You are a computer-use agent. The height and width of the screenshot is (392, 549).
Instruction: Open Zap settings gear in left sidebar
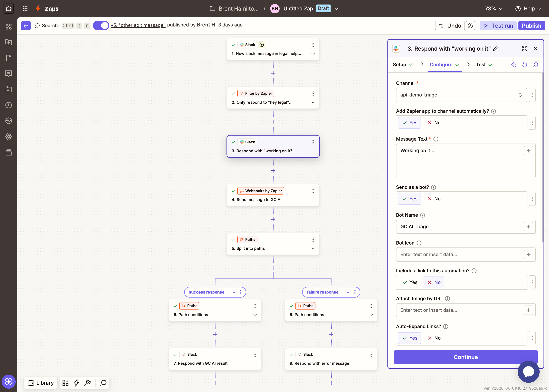point(9,136)
